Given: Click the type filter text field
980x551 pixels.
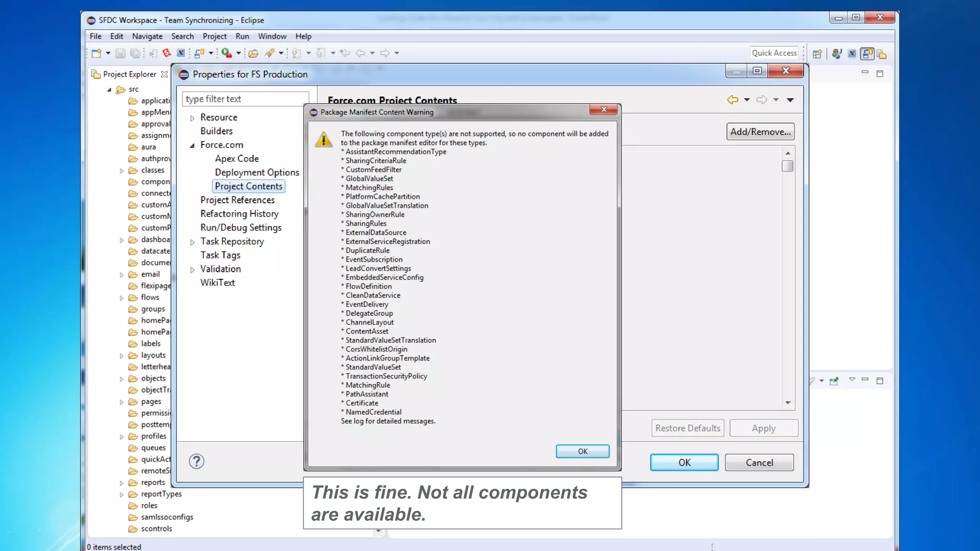Looking at the screenshot, I should [x=245, y=99].
